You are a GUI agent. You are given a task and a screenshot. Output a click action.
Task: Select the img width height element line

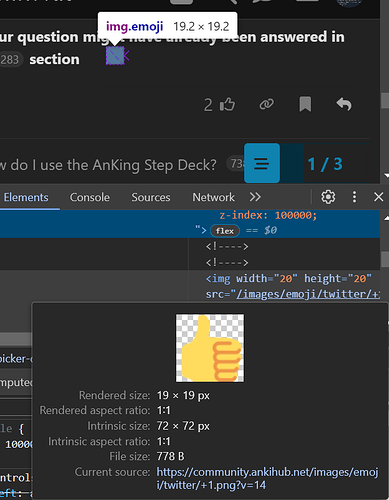(x=289, y=278)
